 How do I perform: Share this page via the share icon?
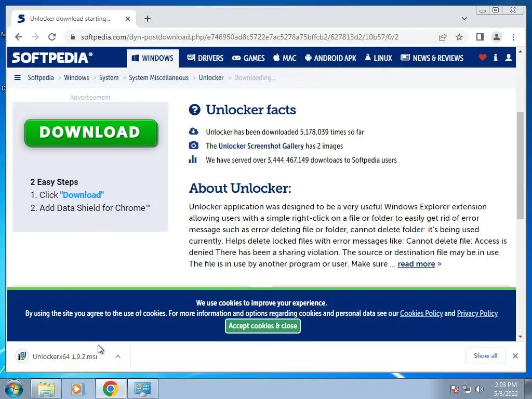click(x=443, y=37)
